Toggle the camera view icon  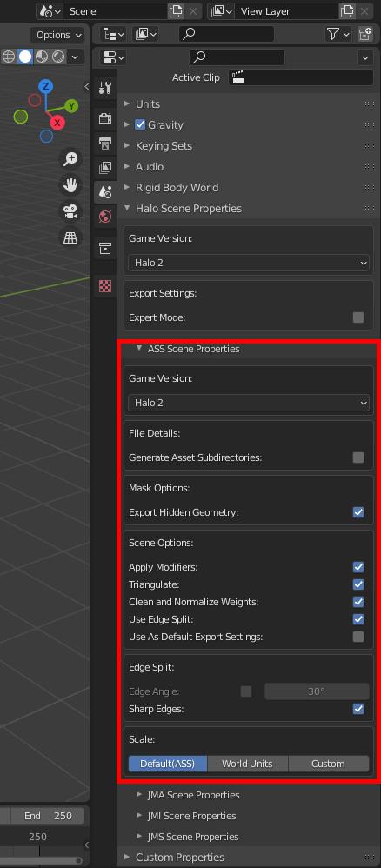click(x=70, y=211)
